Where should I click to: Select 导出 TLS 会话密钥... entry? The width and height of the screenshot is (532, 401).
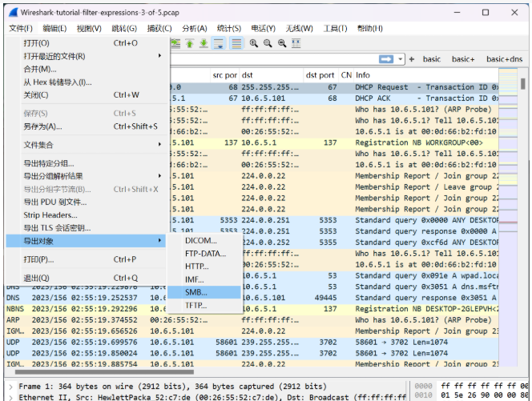[x=87, y=228]
